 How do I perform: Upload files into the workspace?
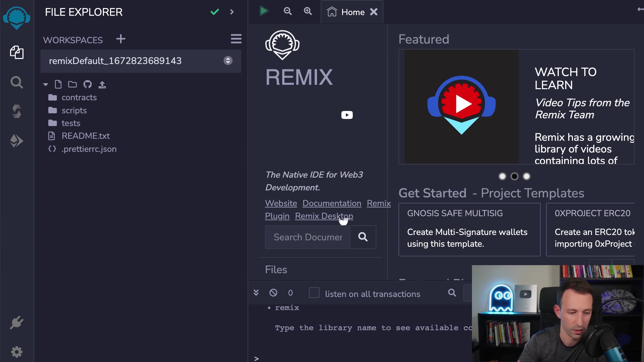[x=102, y=84]
